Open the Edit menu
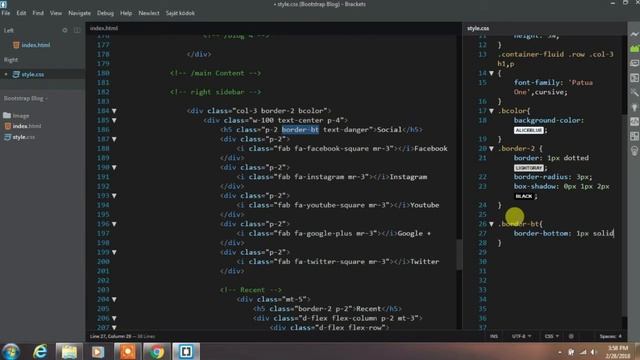 [21, 13]
